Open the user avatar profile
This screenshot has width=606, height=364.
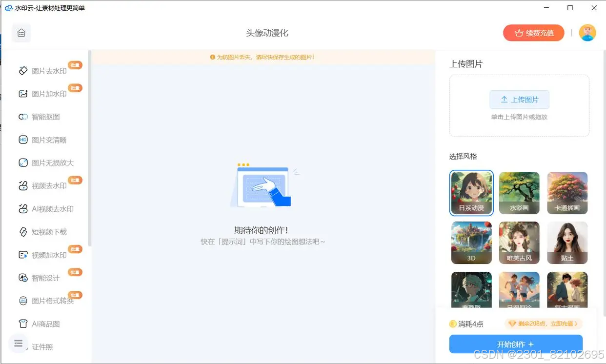tap(587, 33)
